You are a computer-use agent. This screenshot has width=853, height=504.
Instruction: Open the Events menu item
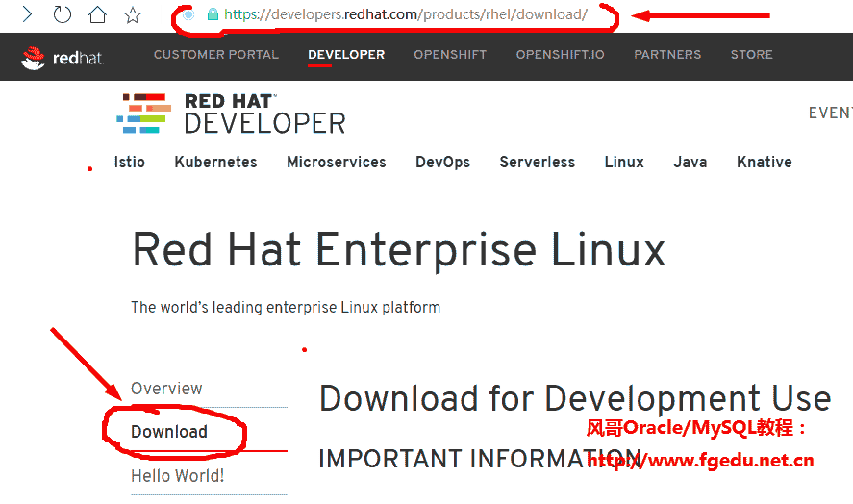click(x=830, y=113)
